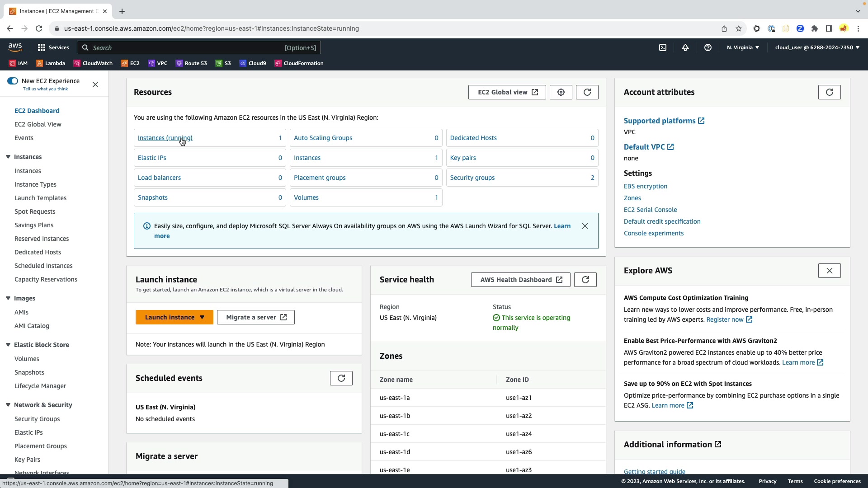Click the Security groups resource link
The height and width of the screenshot is (488, 868).
pyautogui.click(x=472, y=178)
